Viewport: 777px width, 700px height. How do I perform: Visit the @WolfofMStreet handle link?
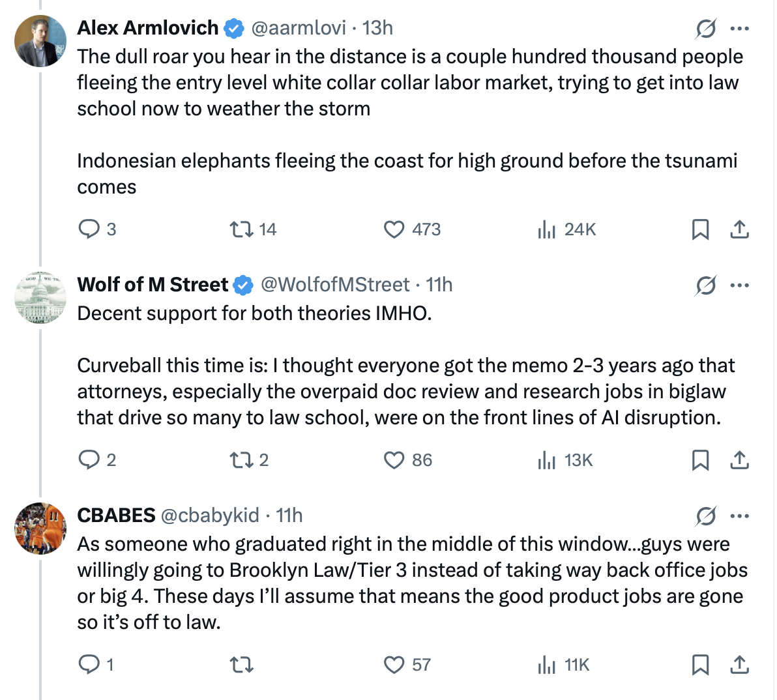tap(335, 285)
